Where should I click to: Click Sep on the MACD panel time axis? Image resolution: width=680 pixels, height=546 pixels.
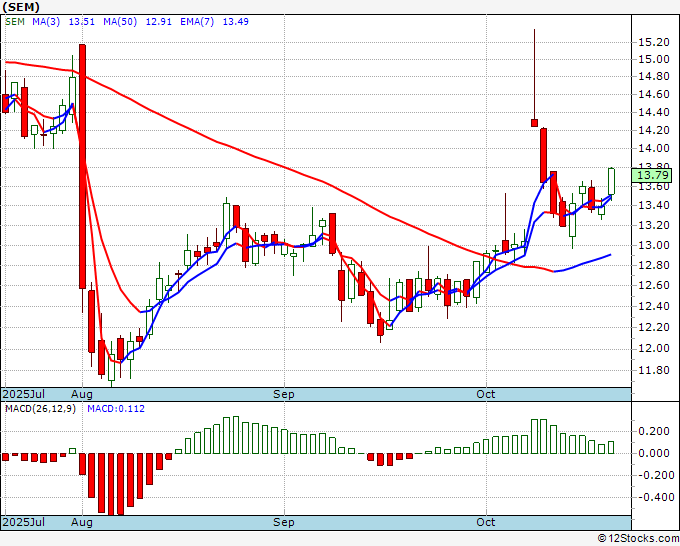[284, 522]
